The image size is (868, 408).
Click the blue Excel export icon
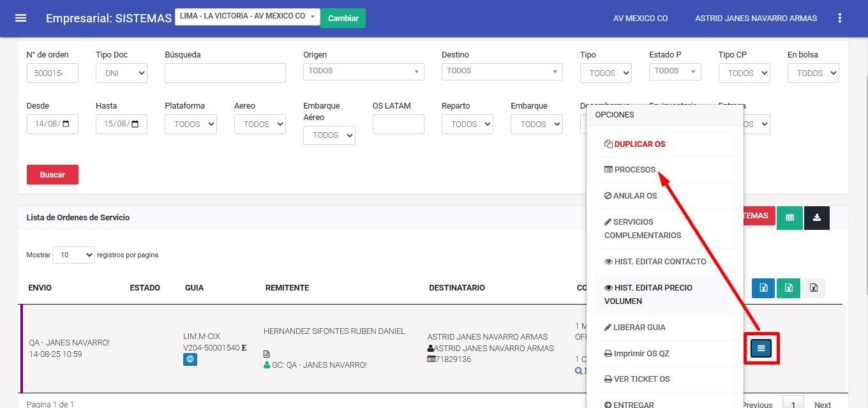pos(763,288)
